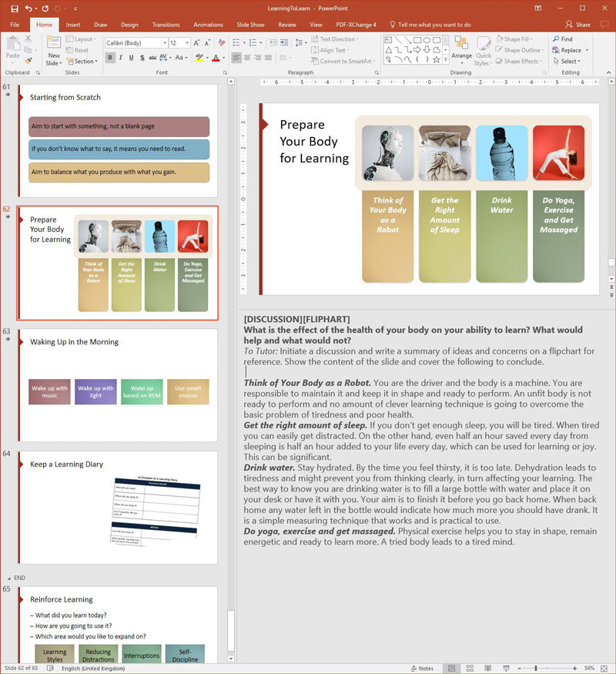Image resolution: width=616 pixels, height=674 pixels.
Task: Click the Arrange icon in Drawing group
Action: click(x=461, y=48)
